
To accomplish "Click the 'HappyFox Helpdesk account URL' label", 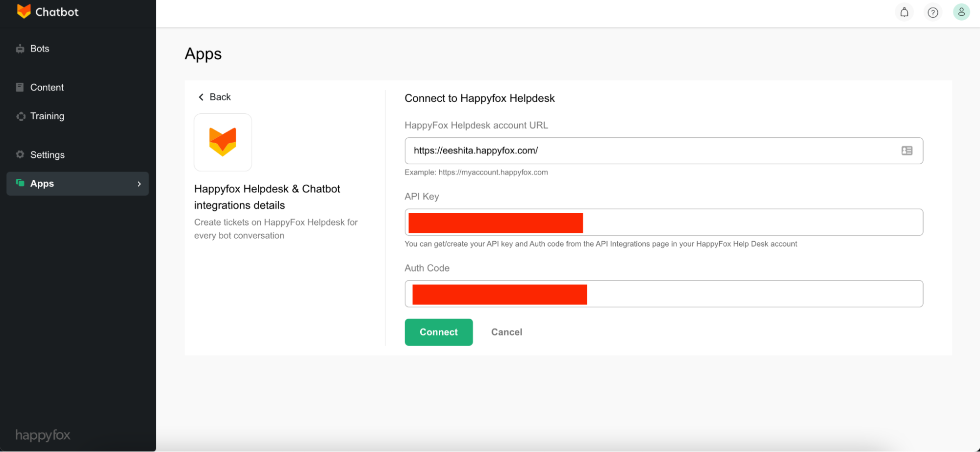I will 476,125.
